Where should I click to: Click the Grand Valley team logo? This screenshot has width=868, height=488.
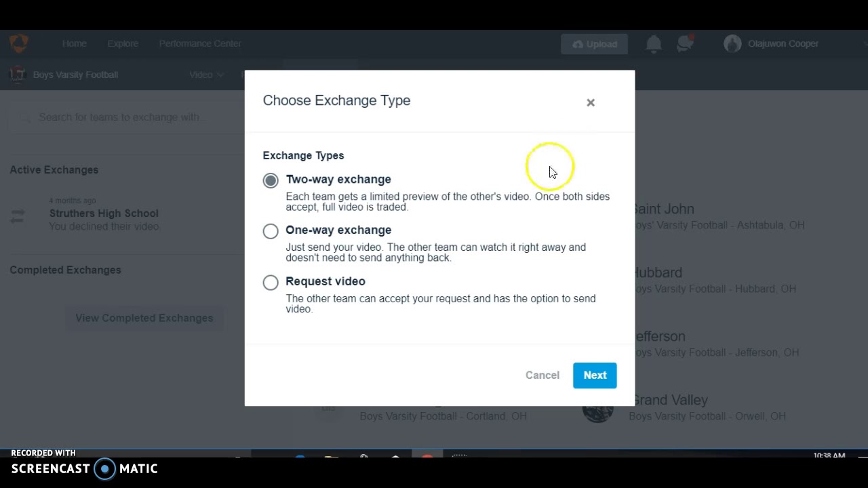tap(597, 408)
